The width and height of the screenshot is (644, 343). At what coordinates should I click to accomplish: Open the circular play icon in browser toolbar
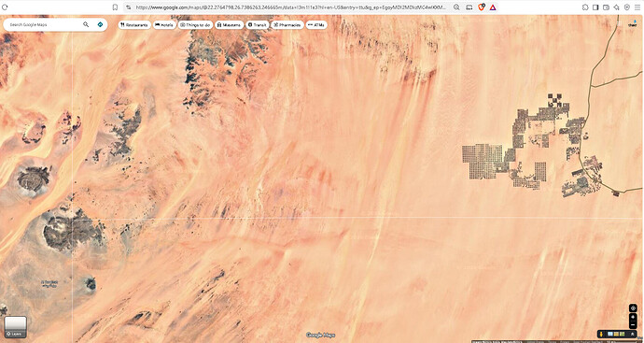pyautogui.click(x=627, y=7)
